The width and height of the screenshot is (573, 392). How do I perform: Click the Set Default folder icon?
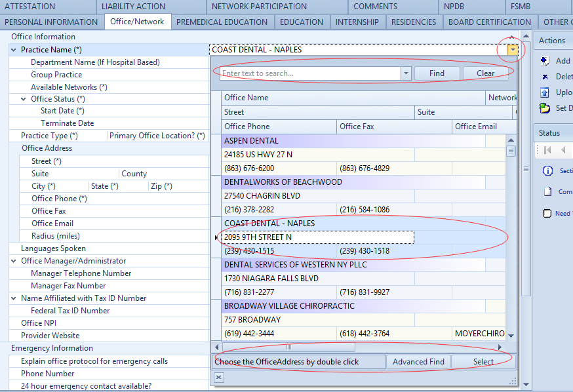[x=545, y=108]
